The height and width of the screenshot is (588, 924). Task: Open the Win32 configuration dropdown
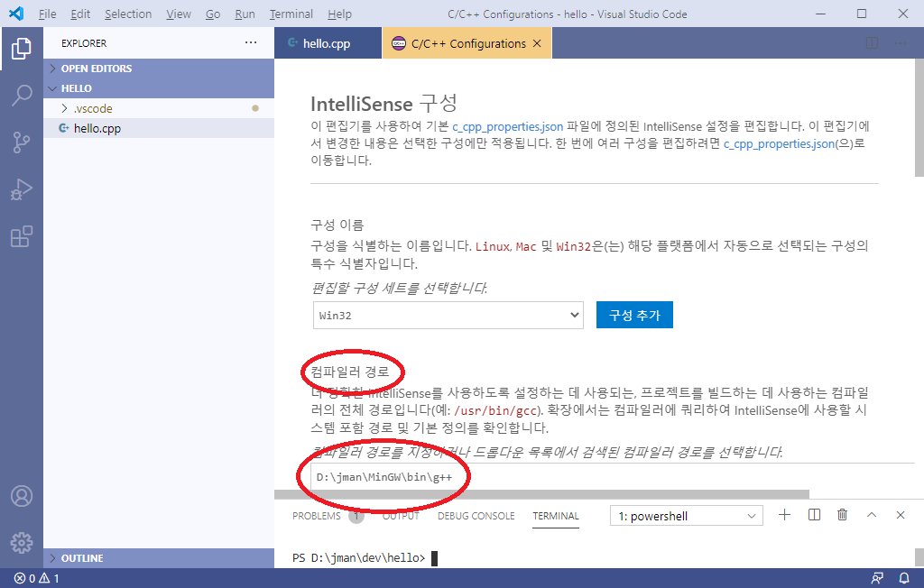coord(448,316)
